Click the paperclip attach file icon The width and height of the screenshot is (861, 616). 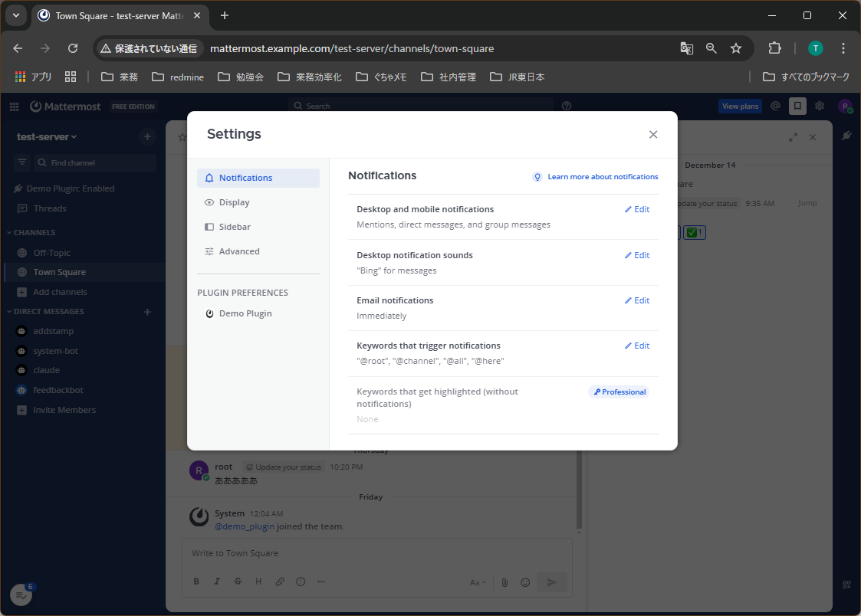[504, 582]
